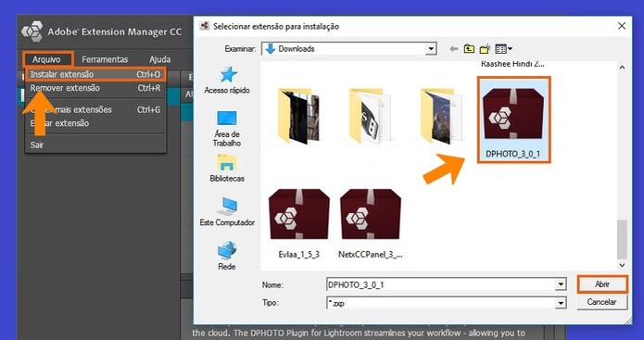Click the file list scroll down arrow

point(623,265)
